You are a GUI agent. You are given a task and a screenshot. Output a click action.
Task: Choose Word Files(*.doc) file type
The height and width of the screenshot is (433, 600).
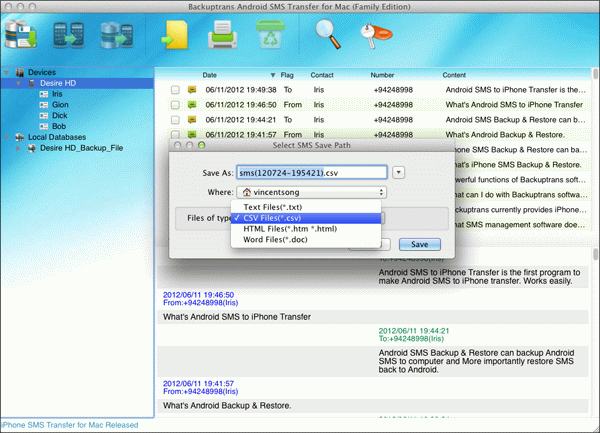(x=306, y=239)
